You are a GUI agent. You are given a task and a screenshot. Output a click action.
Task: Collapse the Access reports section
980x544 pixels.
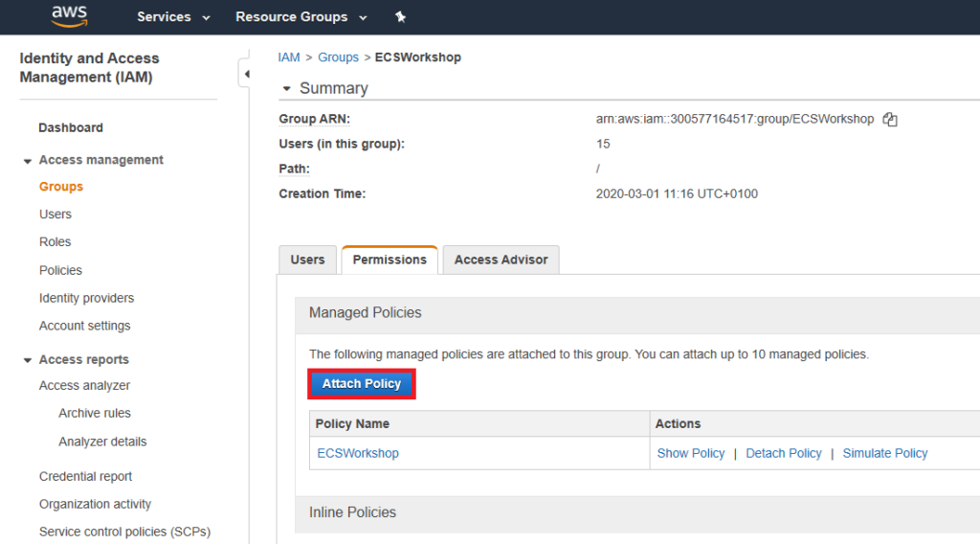[28, 360]
